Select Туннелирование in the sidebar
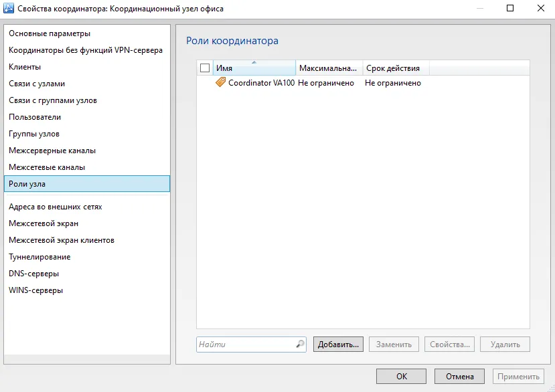This screenshot has width=555, height=392. click(87, 257)
